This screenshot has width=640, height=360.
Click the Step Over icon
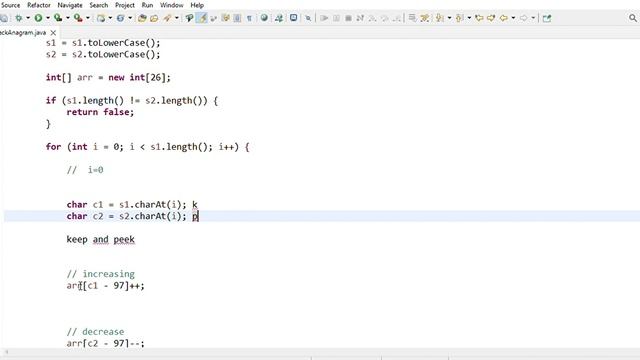(384, 18)
